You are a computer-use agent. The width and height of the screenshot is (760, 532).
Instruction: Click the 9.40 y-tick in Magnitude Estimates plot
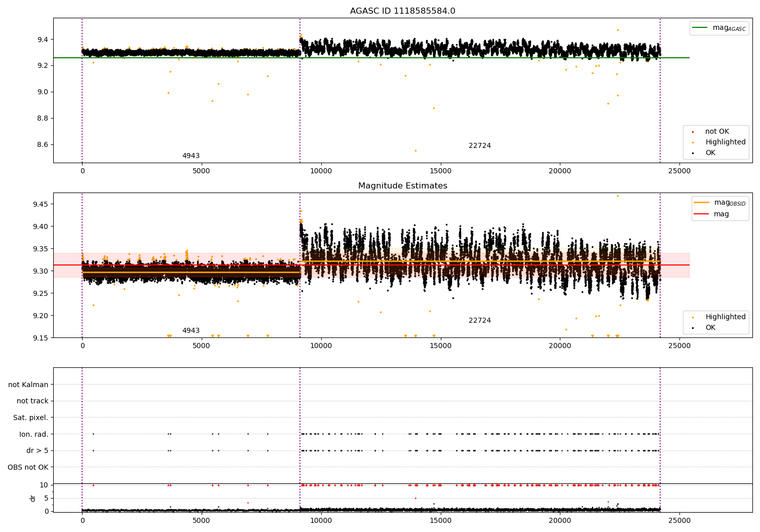coord(41,226)
